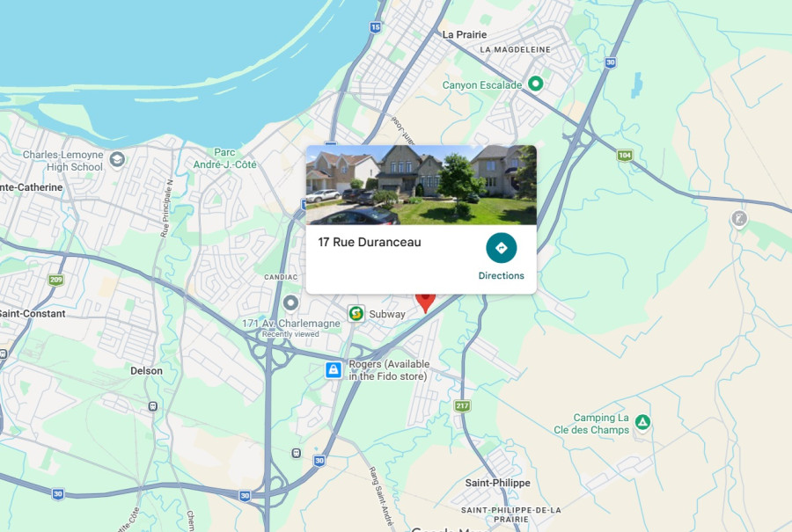792x532 pixels.
Task: Click the Route 209 shield marker
Action: point(56,280)
